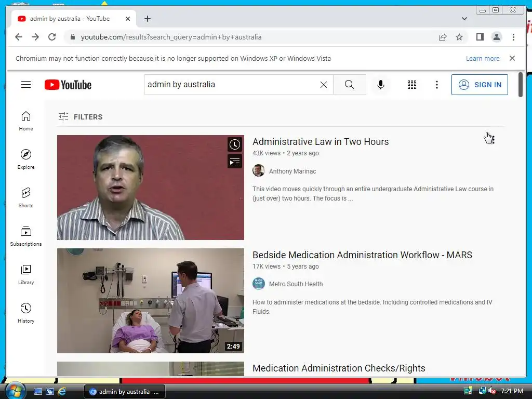The image size is (532, 399).
Task: Dismiss the Chromium warning infobar
Action: pos(512,58)
